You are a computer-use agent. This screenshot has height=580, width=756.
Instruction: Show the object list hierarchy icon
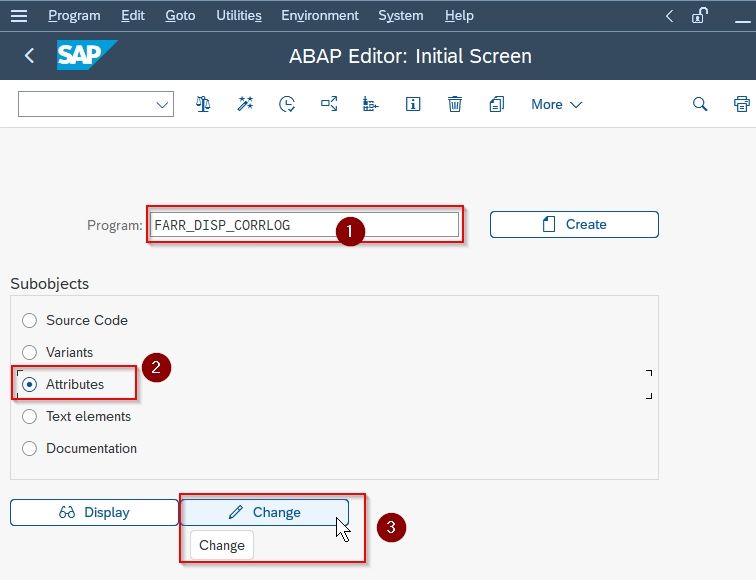[x=370, y=104]
